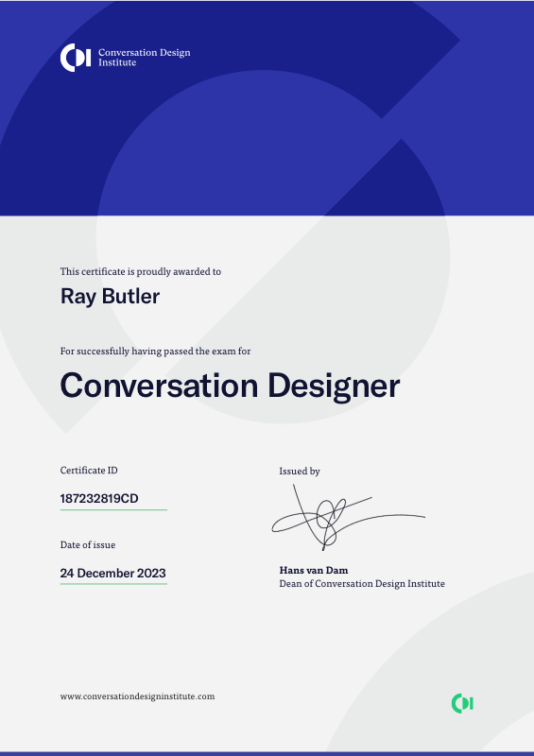
Task: Click 'For successfully having passed the exam for'
Action: [x=155, y=351]
